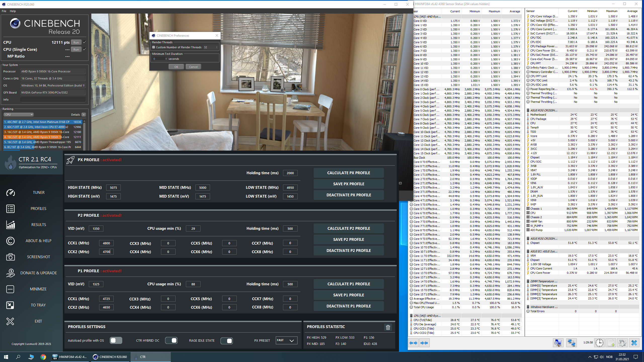Open Windows Start menu

6,357
